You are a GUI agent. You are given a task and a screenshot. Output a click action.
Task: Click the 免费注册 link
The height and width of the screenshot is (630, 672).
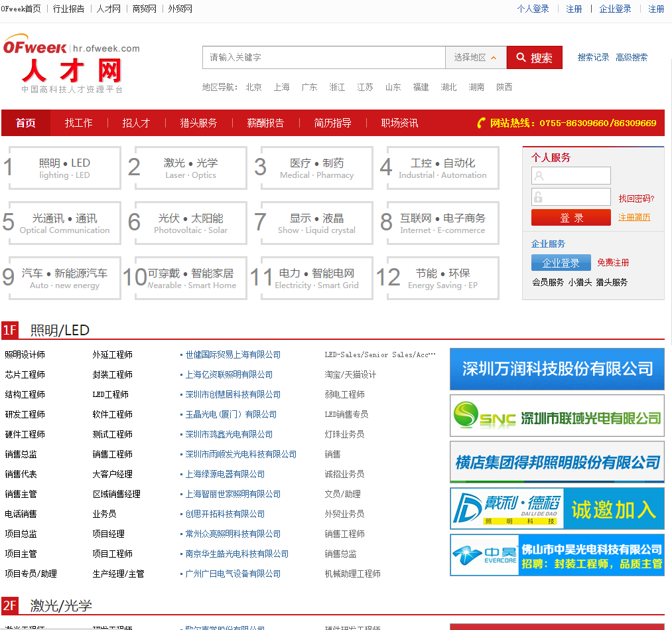pos(613,262)
